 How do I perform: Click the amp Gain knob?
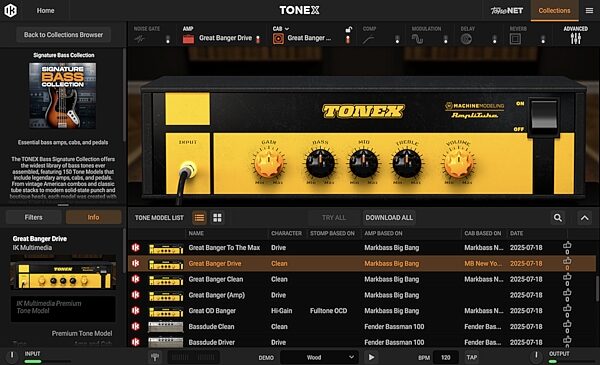coord(269,163)
